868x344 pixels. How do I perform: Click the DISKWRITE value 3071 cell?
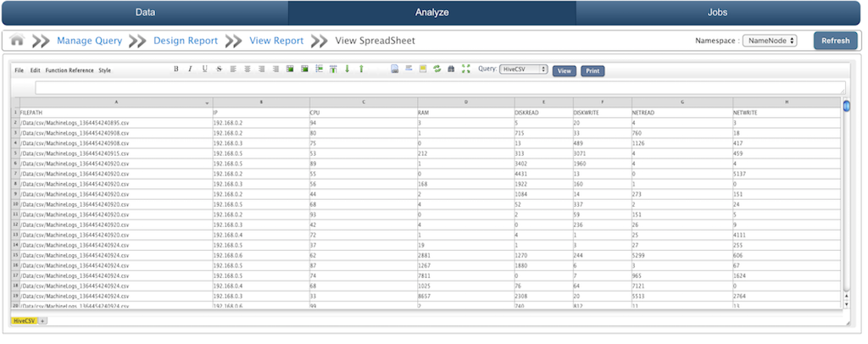point(602,153)
